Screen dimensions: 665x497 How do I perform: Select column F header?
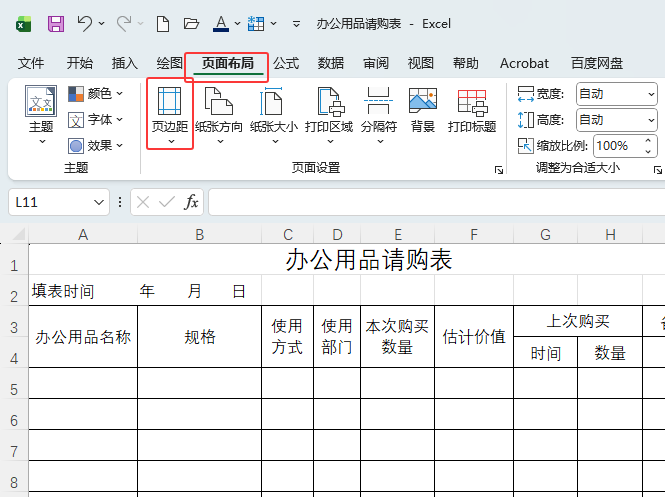point(474,235)
